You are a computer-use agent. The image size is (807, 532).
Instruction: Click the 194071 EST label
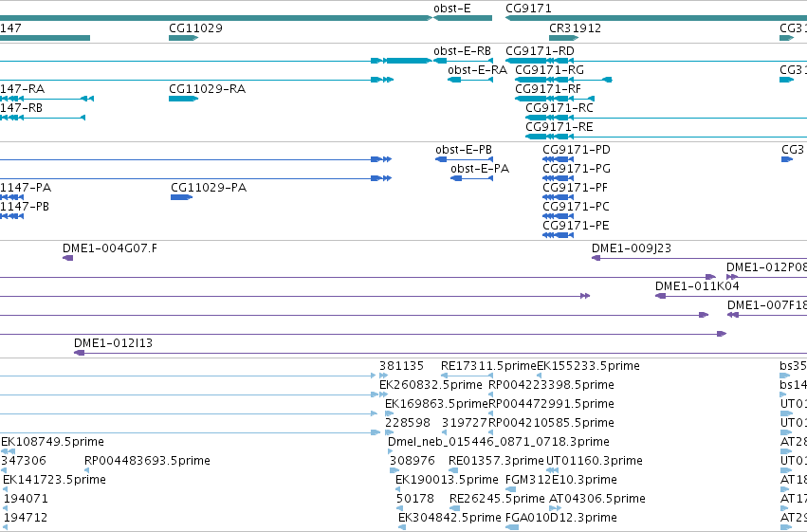pos(26,500)
